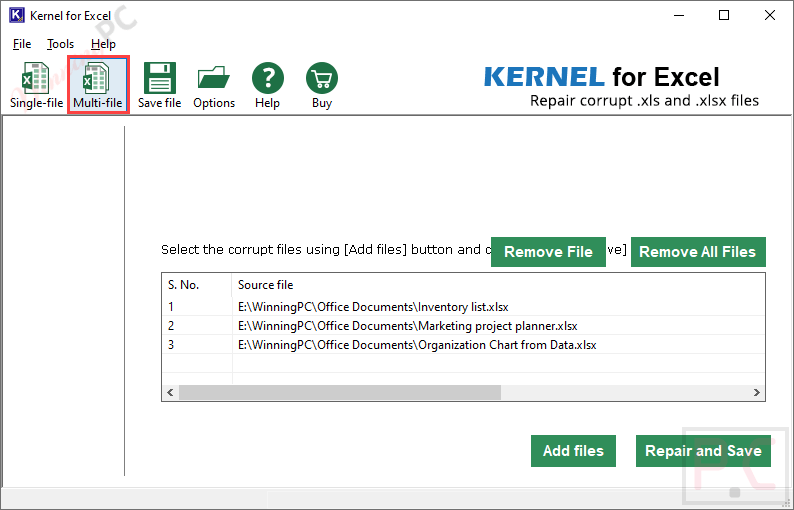Click the Remove All Files button
The height and width of the screenshot is (510, 794).
click(698, 252)
